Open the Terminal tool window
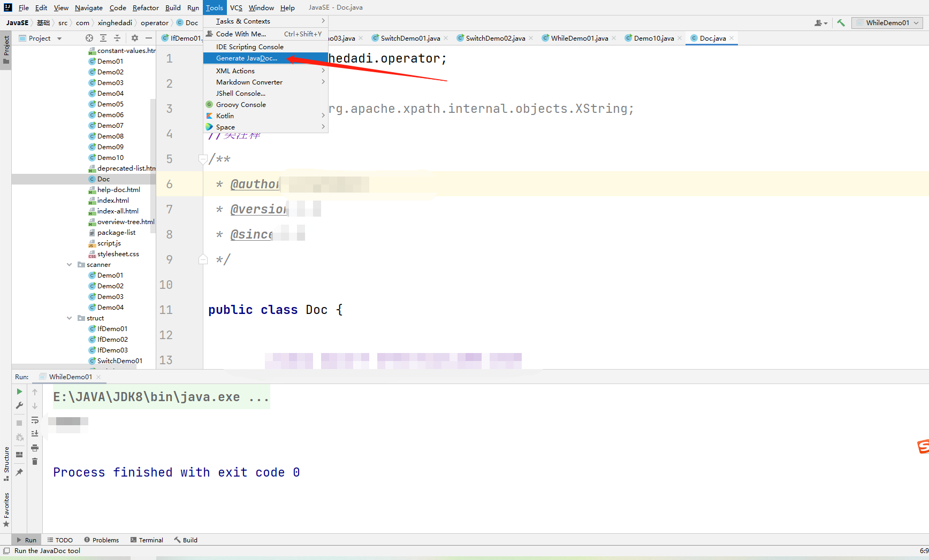 coord(147,540)
